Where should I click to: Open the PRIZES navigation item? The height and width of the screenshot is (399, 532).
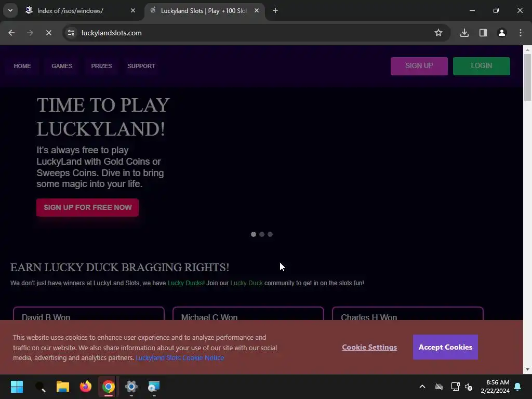(x=101, y=66)
